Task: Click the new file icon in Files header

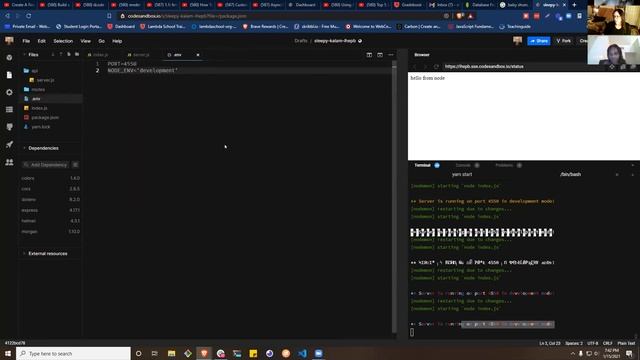Action: [x=69, y=54]
